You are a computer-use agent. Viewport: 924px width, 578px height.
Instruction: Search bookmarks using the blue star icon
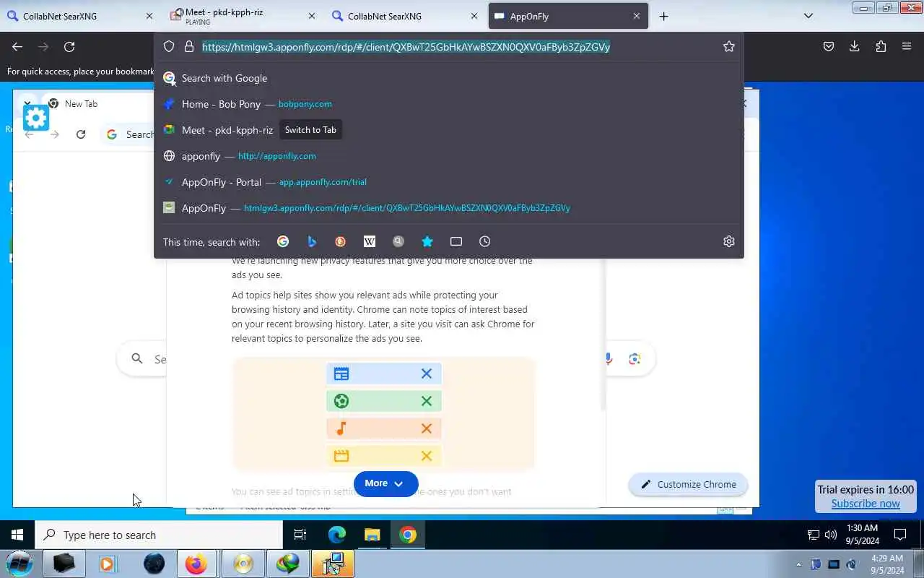click(427, 241)
